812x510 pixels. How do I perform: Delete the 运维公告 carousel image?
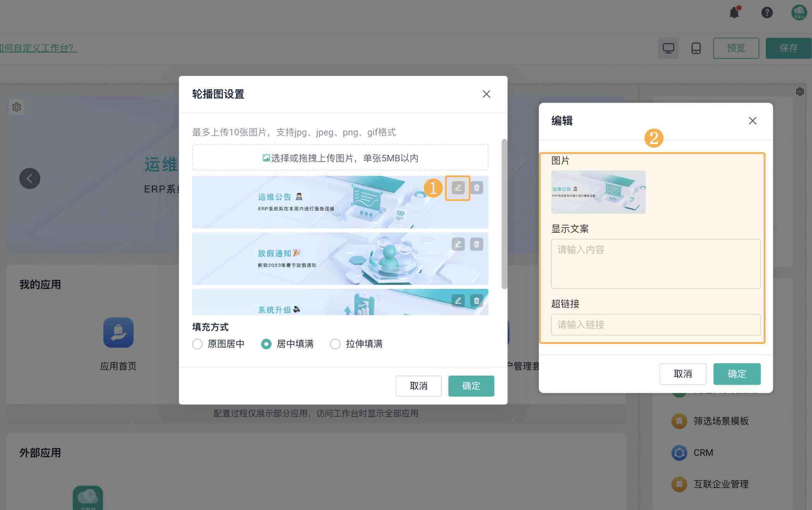477,188
